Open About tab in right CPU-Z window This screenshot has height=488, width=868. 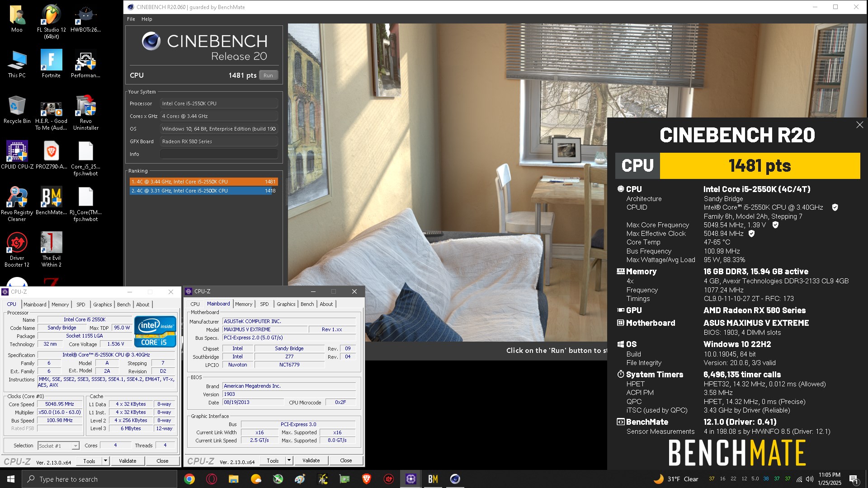tap(326, 304)
